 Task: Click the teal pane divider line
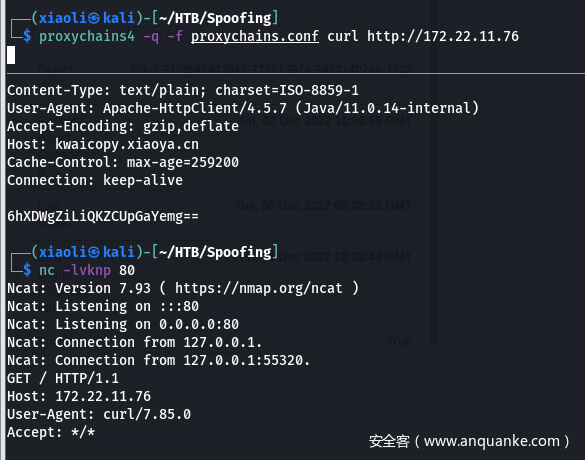[x=296, y=74]
